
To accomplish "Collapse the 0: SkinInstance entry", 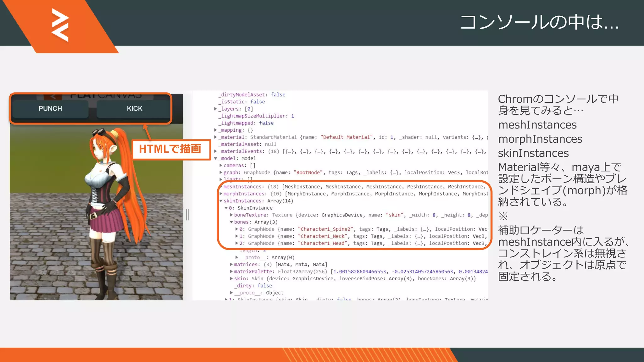I will 226,208.
